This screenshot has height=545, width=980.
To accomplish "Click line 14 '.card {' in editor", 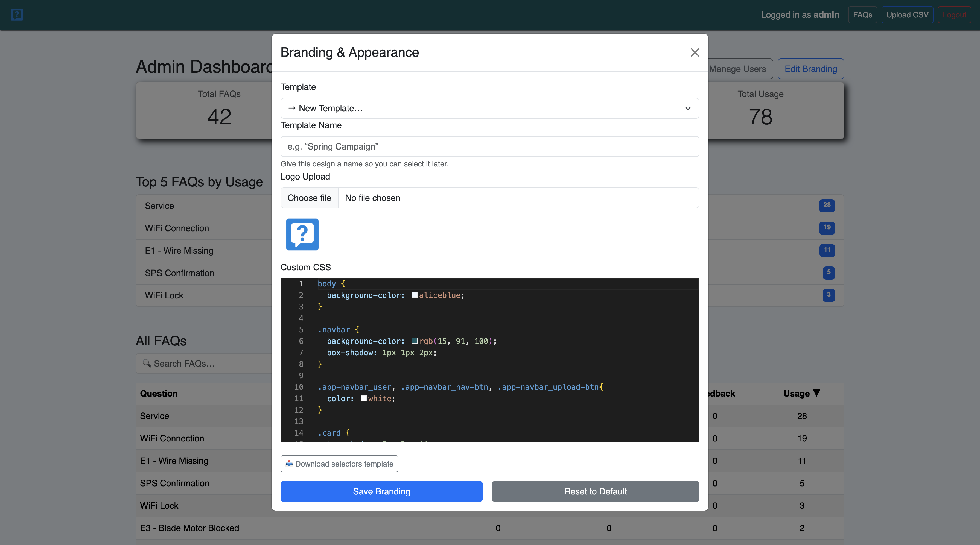I will point(334,433).
